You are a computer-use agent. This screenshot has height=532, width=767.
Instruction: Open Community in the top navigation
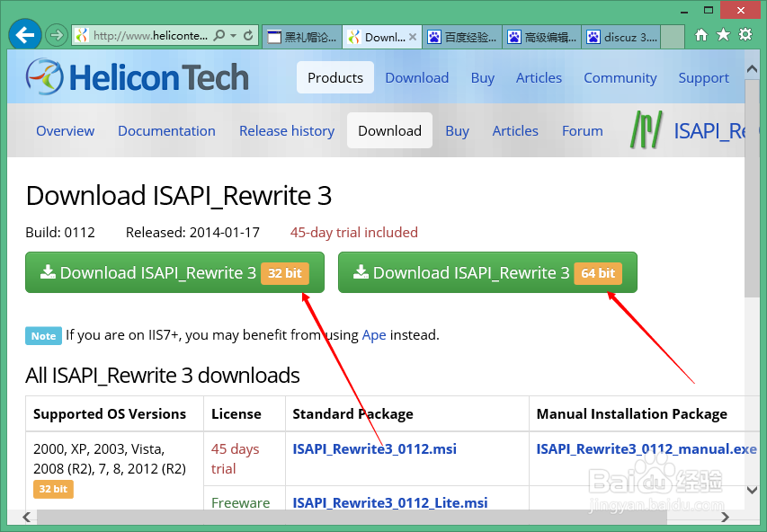point(620,78)
